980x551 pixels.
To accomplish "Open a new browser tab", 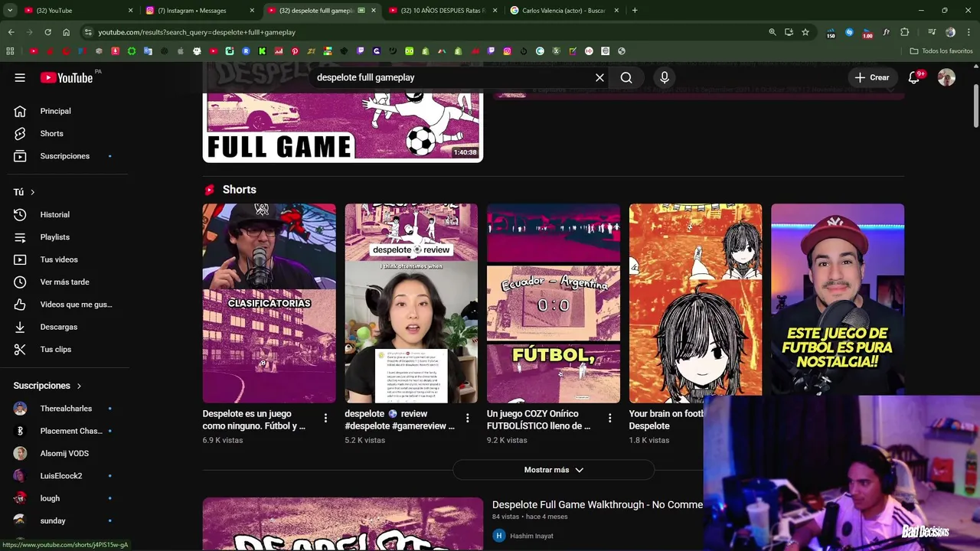I will click(635, 11).
